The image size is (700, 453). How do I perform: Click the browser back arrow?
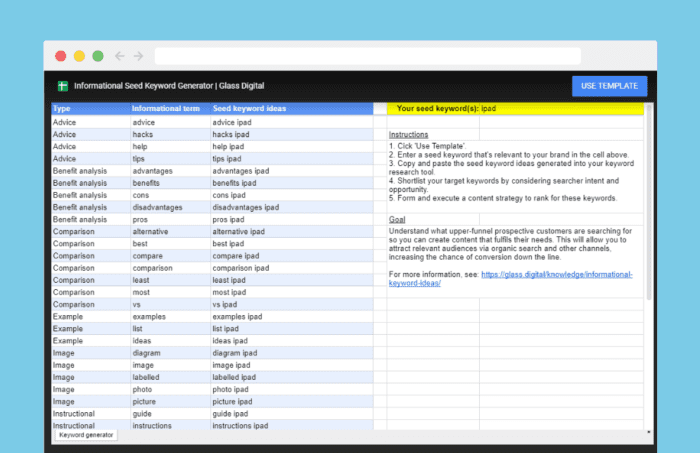pyautogui.click(x=119, y=56)
